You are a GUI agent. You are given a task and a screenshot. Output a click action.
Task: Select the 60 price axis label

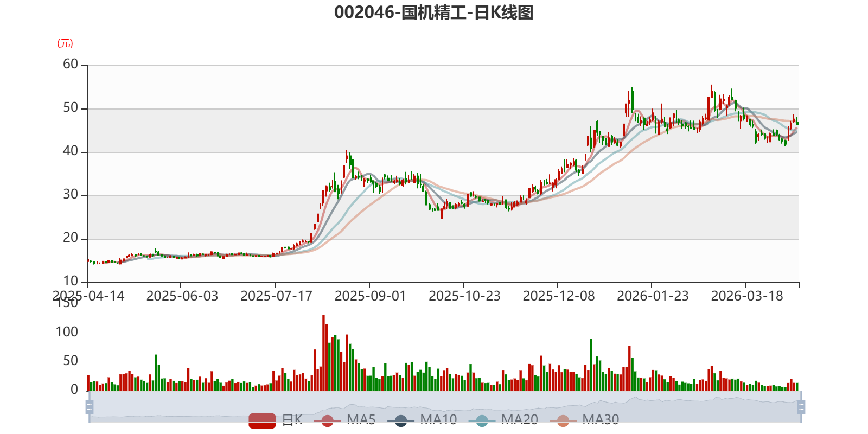[71, 64]
